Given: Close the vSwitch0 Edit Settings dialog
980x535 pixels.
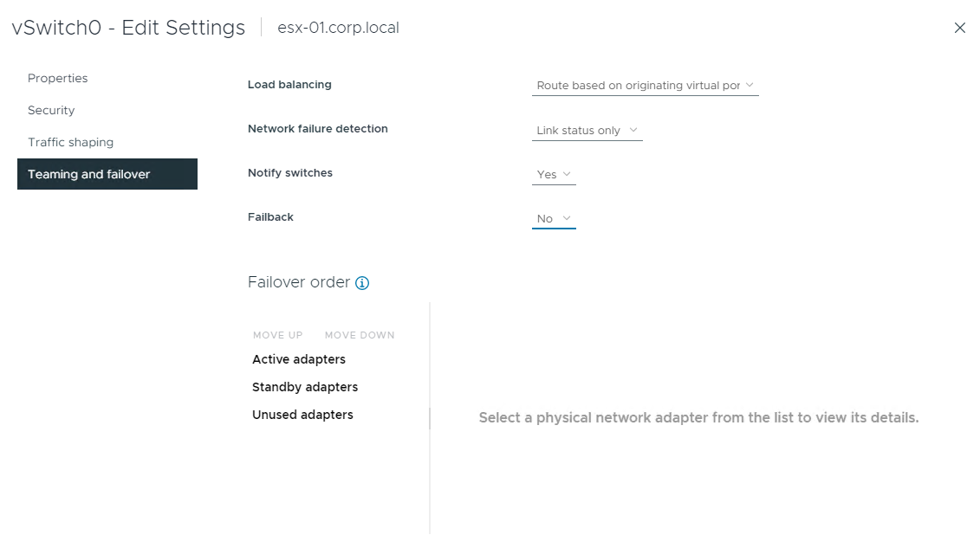Looking at the screenshot, I should [959, 28].
